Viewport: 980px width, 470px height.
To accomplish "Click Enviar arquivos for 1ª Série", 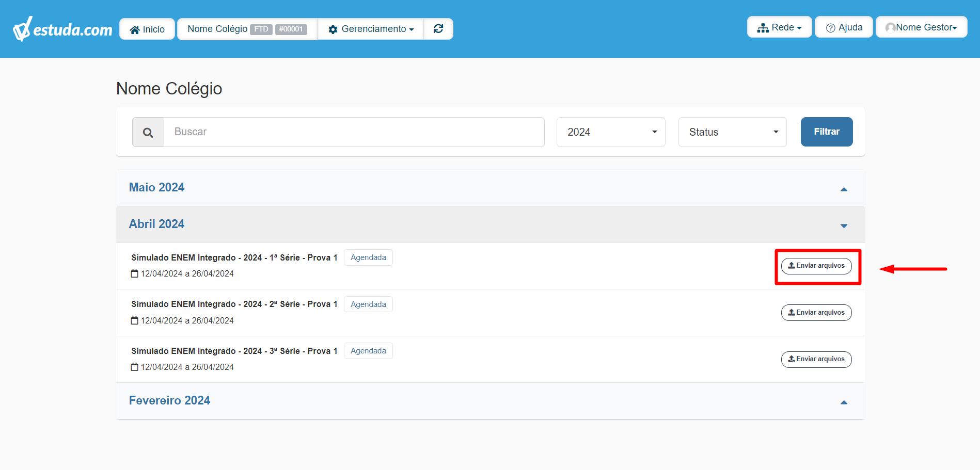I will [x=816, y=266].
